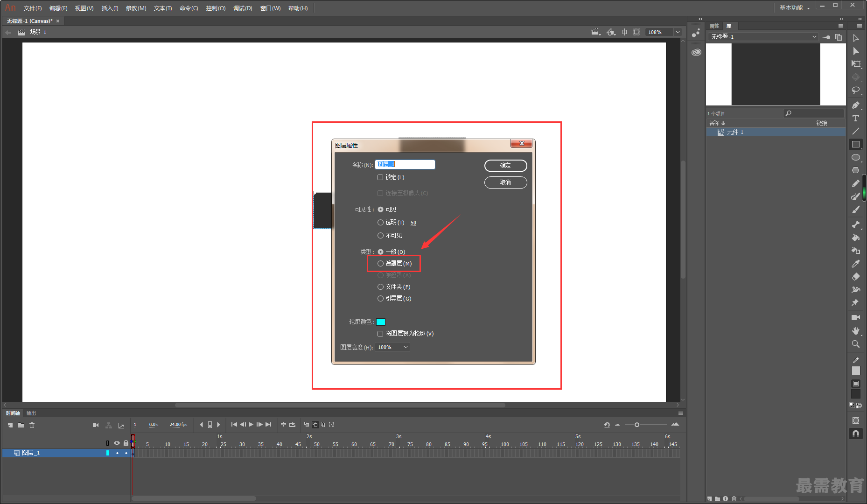
Task: Click the new folder icon in timeline
Action: 21,425
